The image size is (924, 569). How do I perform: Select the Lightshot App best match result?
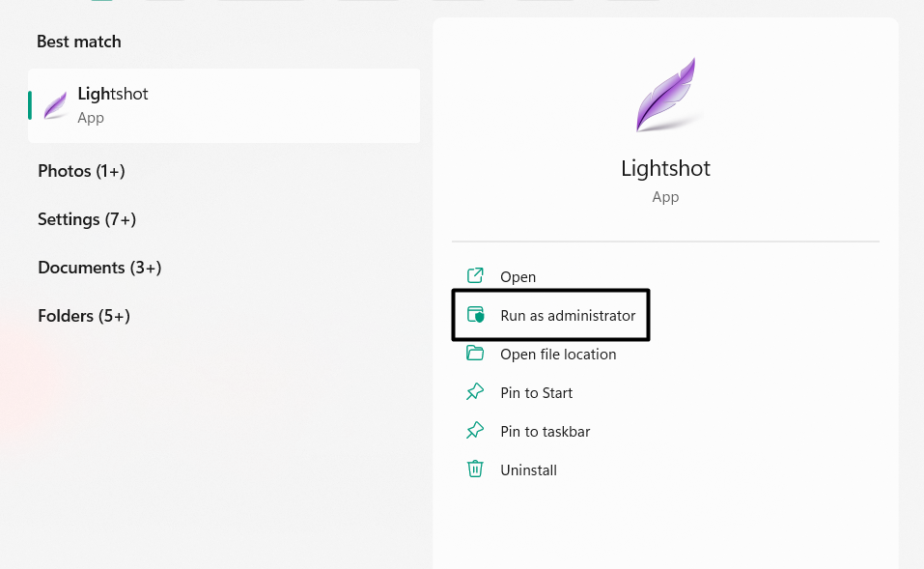[224, 105]
